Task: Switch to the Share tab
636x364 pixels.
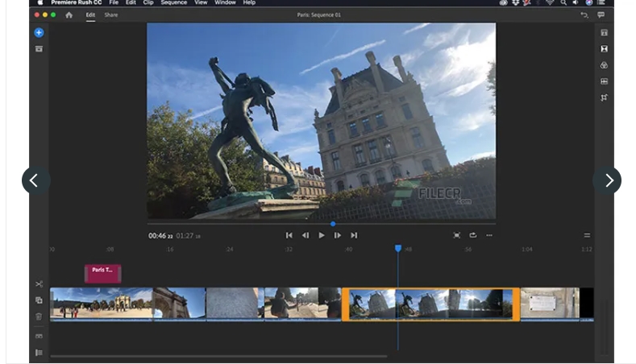Action: tap(110, 15)
